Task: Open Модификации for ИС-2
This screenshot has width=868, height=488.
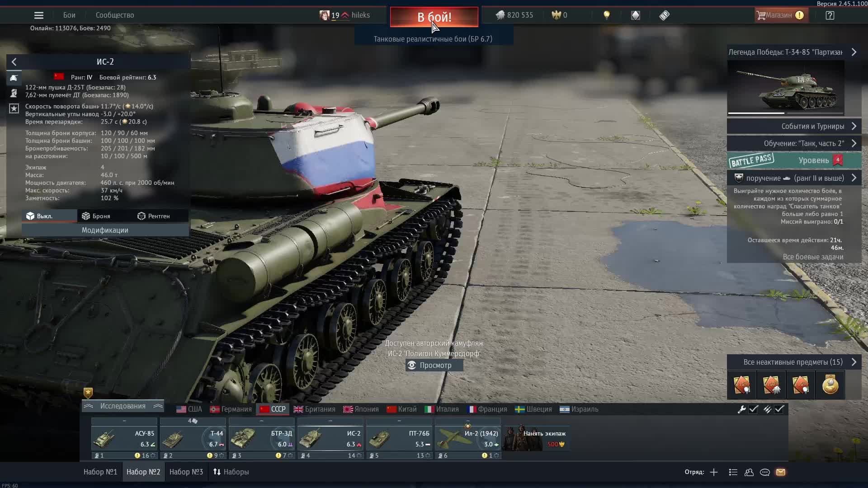Action: coord(105,230)
